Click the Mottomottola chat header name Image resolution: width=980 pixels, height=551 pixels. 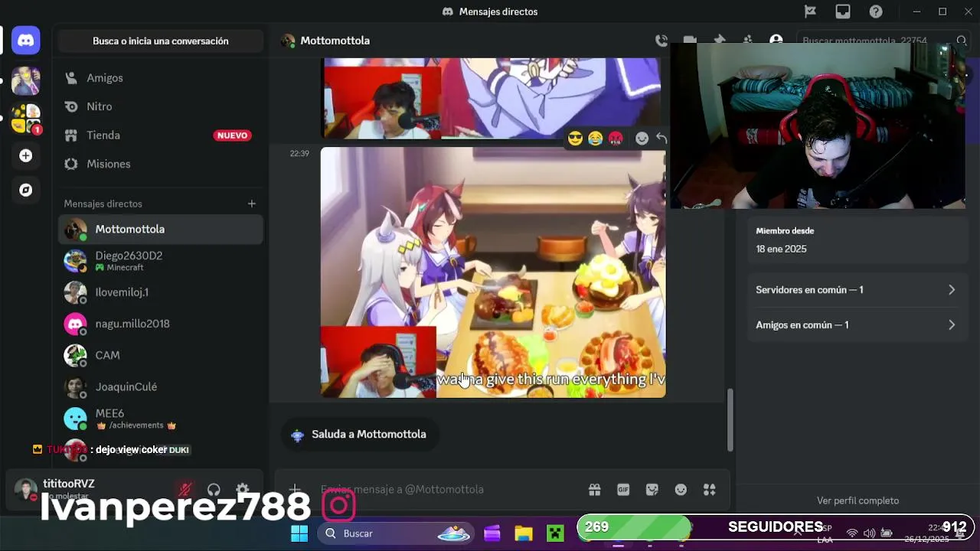click(x=335, y=41)
